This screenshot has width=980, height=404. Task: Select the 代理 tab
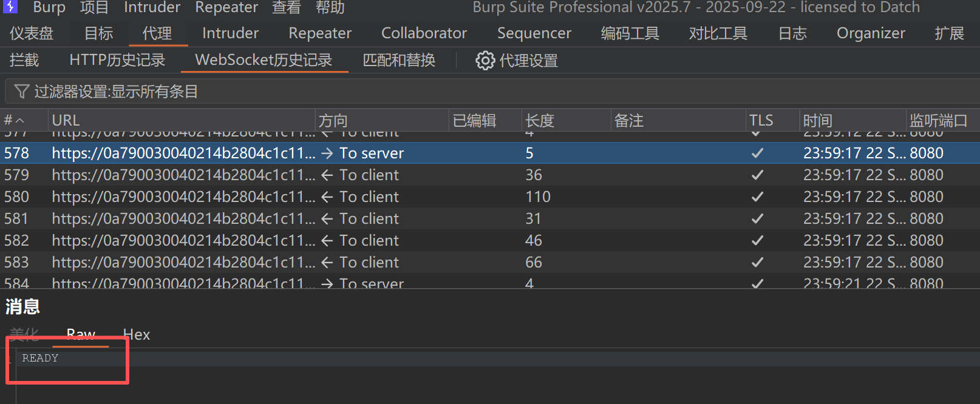157,33
